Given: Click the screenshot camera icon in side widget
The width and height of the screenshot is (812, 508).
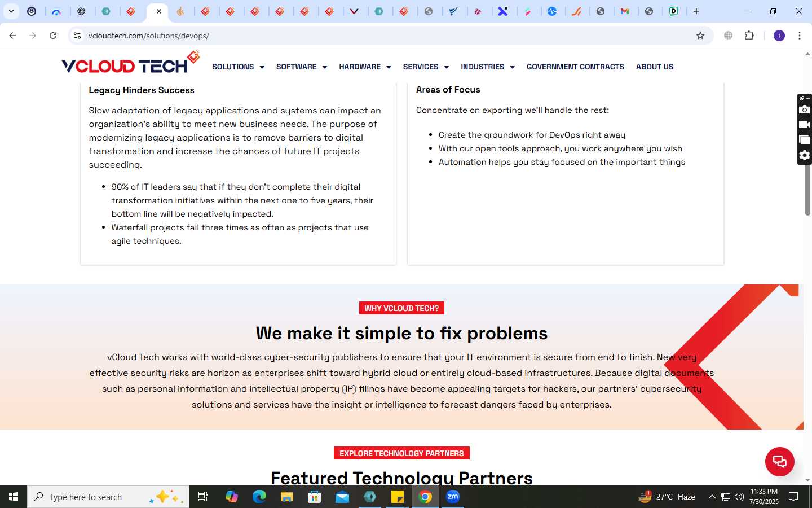Looking at the screenshot, I should (805, 110).
